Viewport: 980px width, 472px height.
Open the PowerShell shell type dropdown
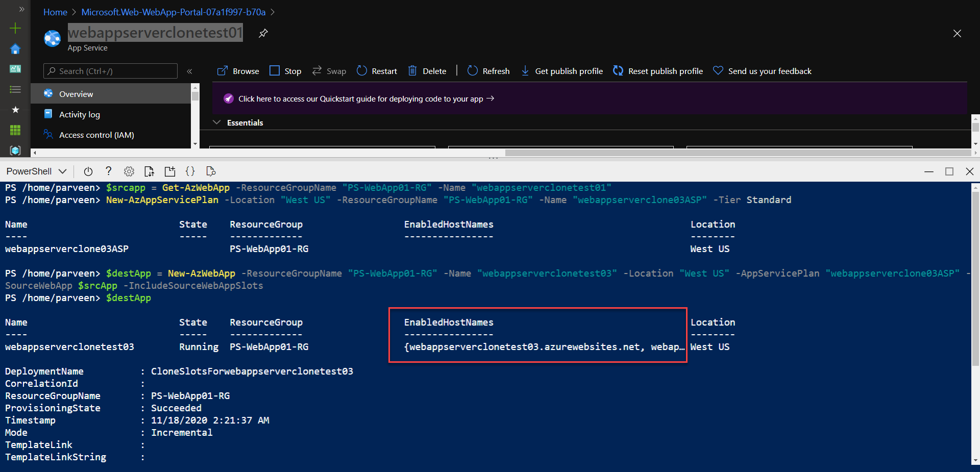pos(36,171)
